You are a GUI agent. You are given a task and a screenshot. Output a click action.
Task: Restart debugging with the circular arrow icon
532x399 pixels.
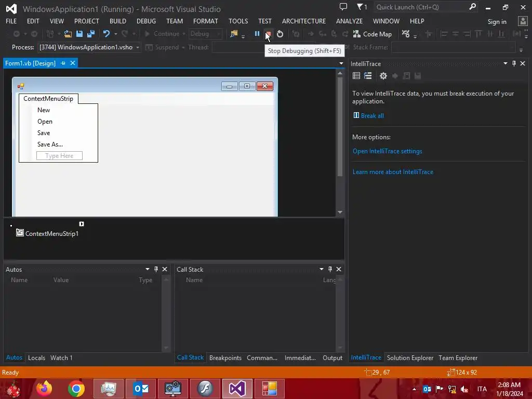(x=280, y=34)
